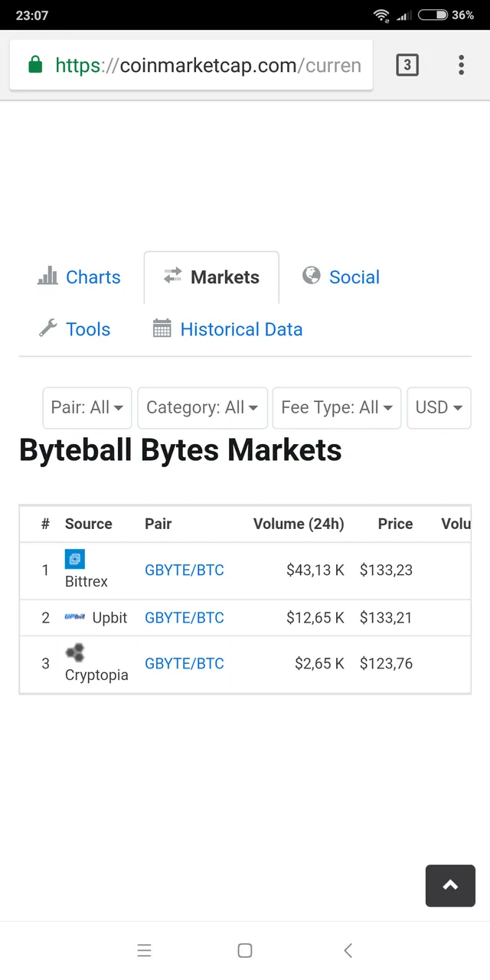Image resolution: width=490 pixels, height=980 pixels.
Task: Open the Bittrex GBYTE/BTC pair link
Action: tap(185, 570)
